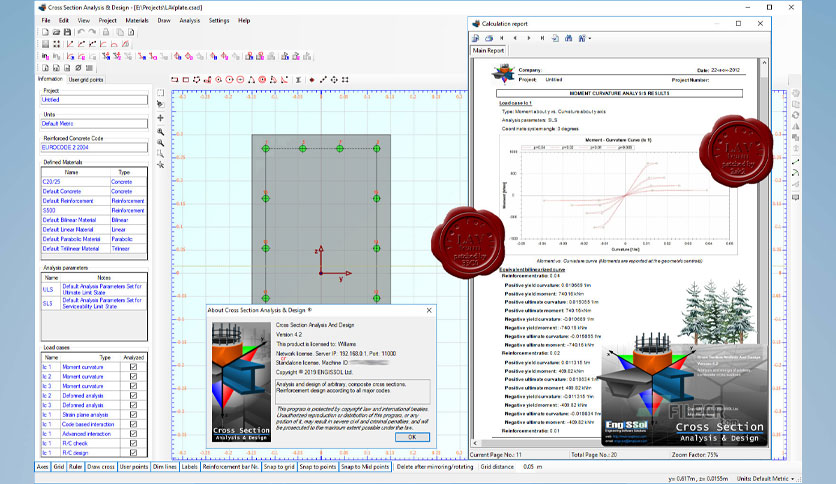
Task: Save the current project
Action: (x=67, y=32)
